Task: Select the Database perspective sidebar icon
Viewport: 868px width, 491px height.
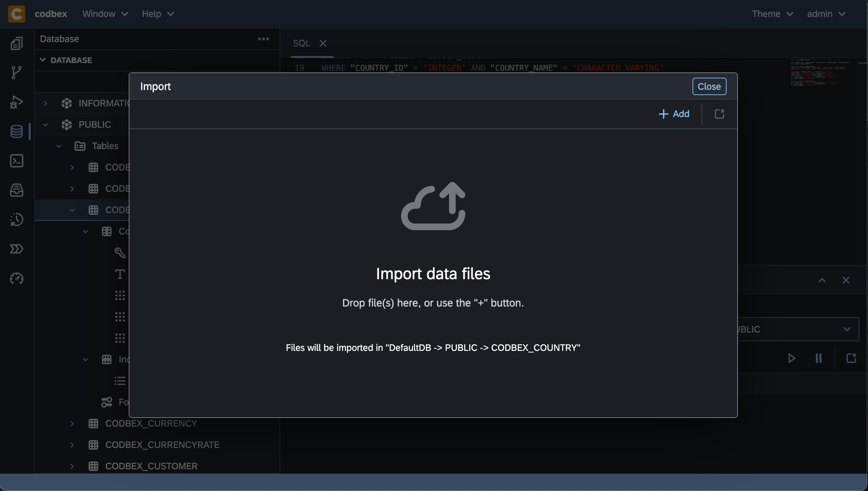Action: pos(17,131)
